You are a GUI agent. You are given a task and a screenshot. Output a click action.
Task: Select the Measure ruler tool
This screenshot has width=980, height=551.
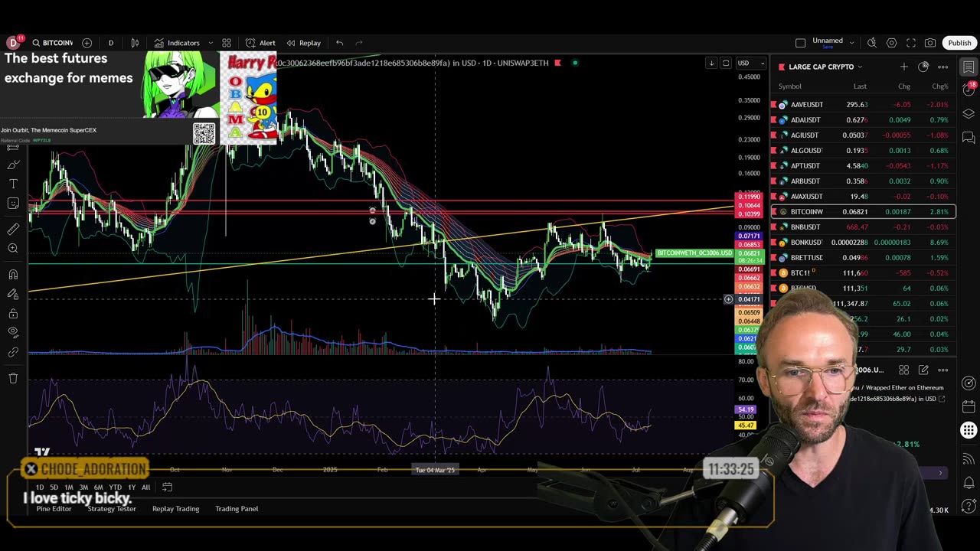13,229
